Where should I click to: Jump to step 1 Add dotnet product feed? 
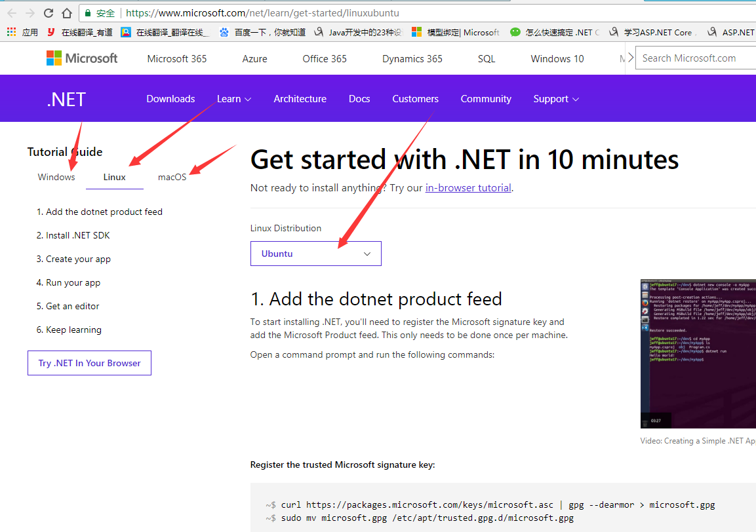pos(99,212)
